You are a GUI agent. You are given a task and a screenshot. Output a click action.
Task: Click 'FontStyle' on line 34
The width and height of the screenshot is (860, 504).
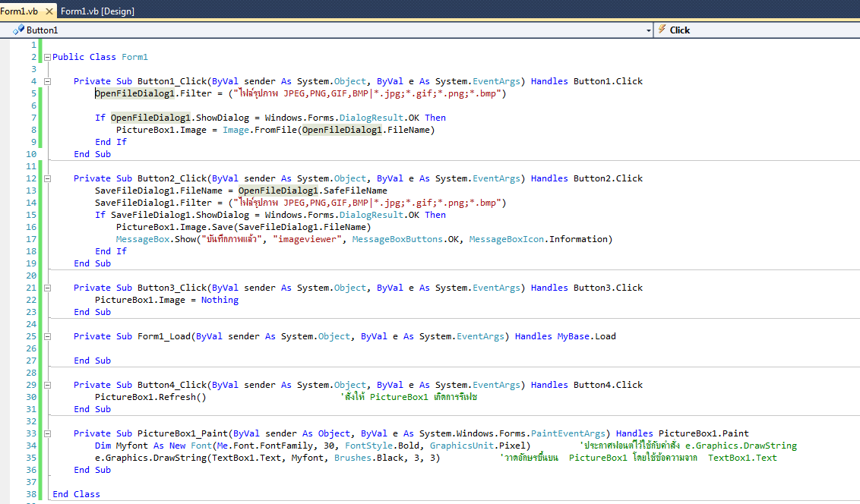(368, 446)
